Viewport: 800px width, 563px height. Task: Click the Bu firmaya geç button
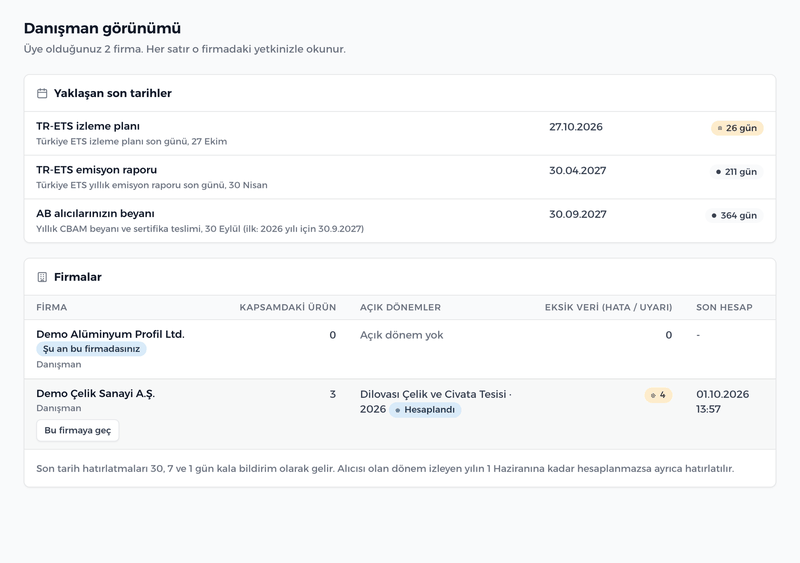pyautogui.click(x=78, y=430)
